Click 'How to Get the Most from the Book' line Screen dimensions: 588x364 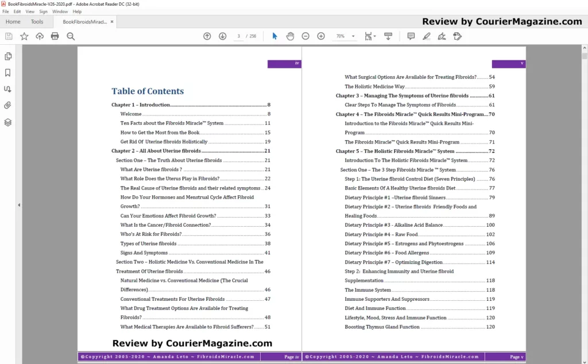coord(195,133)
